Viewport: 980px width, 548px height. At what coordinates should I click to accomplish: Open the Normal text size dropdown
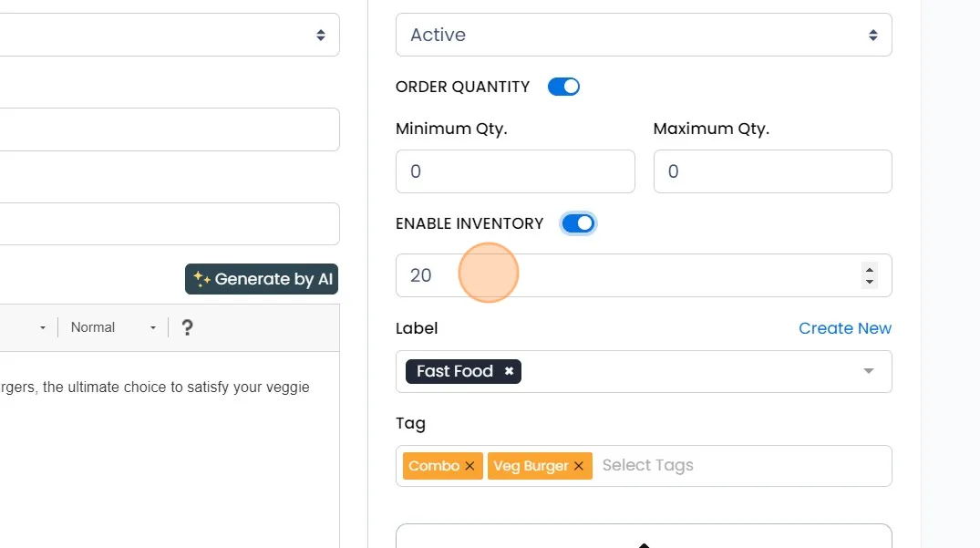click(113, 327)
